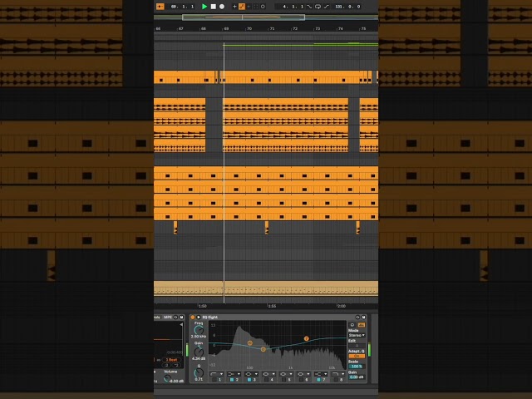Click the instrument device save preset icon
The height and width of the screenshot is (399, 532).
click(x=181, y=318)
